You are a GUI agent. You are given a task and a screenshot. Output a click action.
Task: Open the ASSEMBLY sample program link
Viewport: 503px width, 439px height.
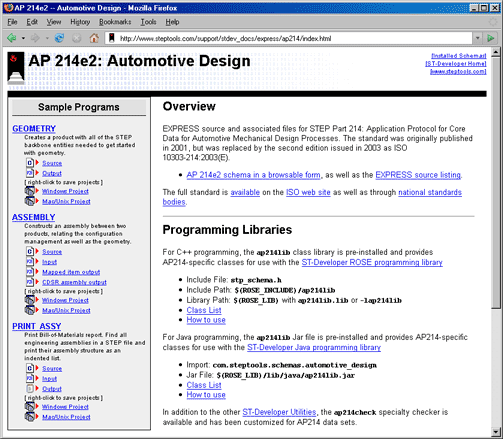(x=34, y=217)
